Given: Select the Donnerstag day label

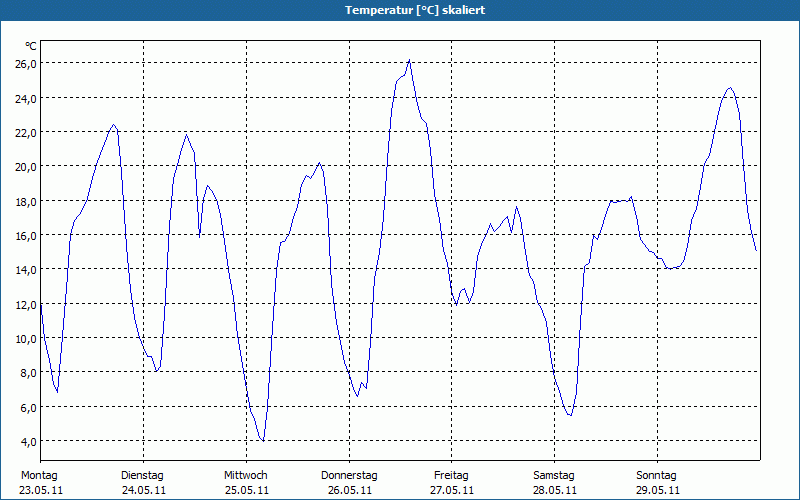Looking at the screenshot, I should point(349,476).
